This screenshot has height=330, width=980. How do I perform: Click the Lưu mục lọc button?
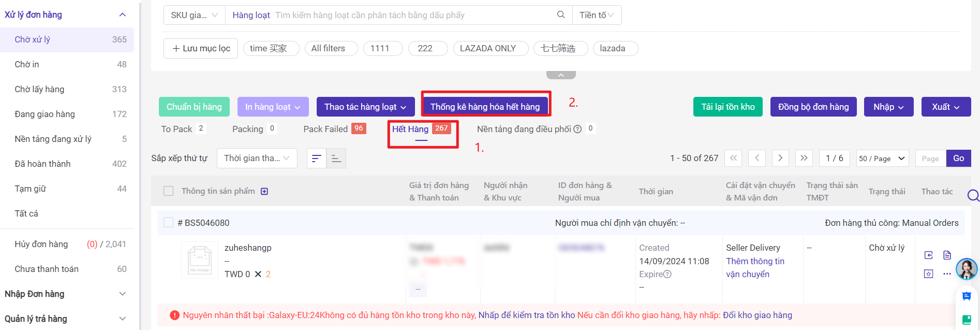click(201, 48)
